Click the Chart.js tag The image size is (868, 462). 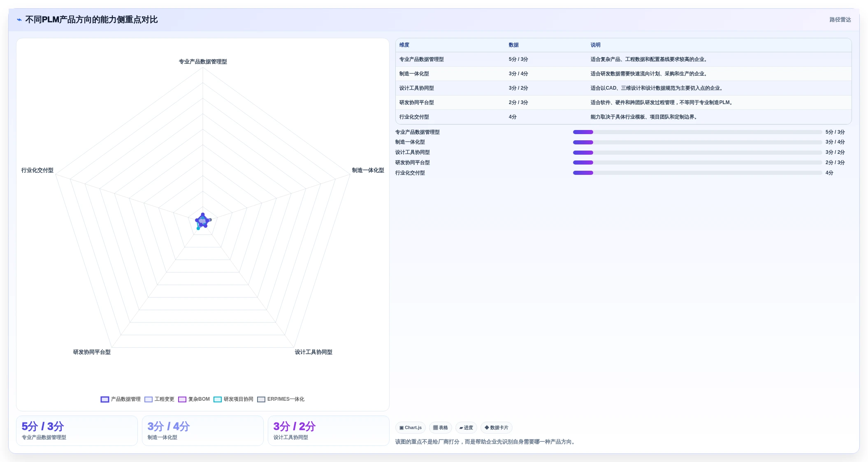(411, 427)
